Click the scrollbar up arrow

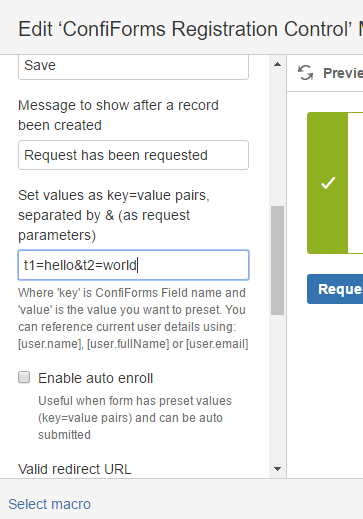(x=277, y=65)
